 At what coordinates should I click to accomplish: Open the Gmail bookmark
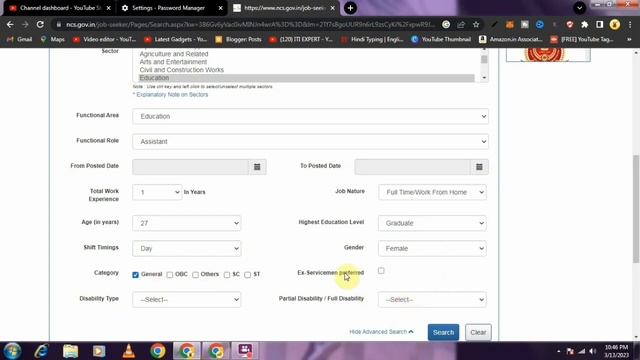point(20,39)
